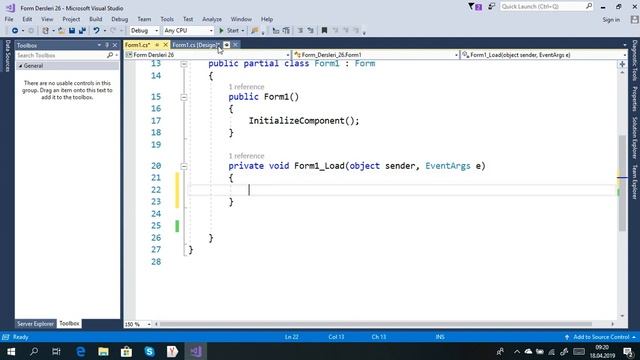Click the green Start debugging button
This screenshot has height=360, width=640.
[229, 31]
